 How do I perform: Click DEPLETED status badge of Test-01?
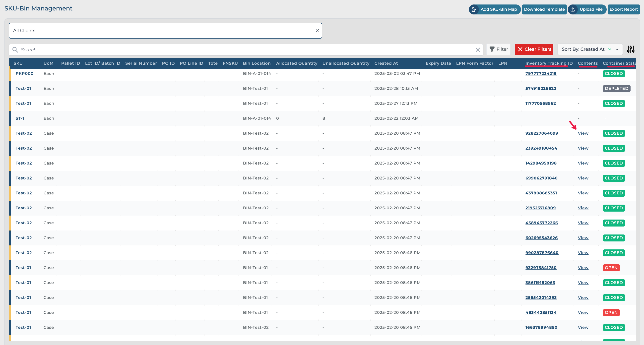coord(616,88)
